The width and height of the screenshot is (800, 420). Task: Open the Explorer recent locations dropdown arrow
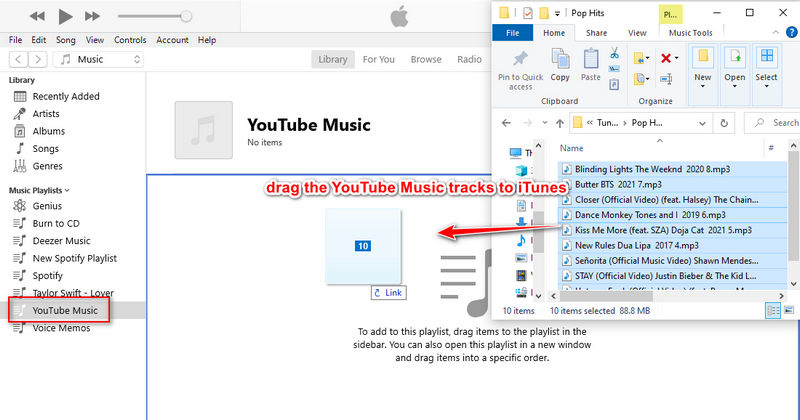pyautogui.click(x=544, y=123)
